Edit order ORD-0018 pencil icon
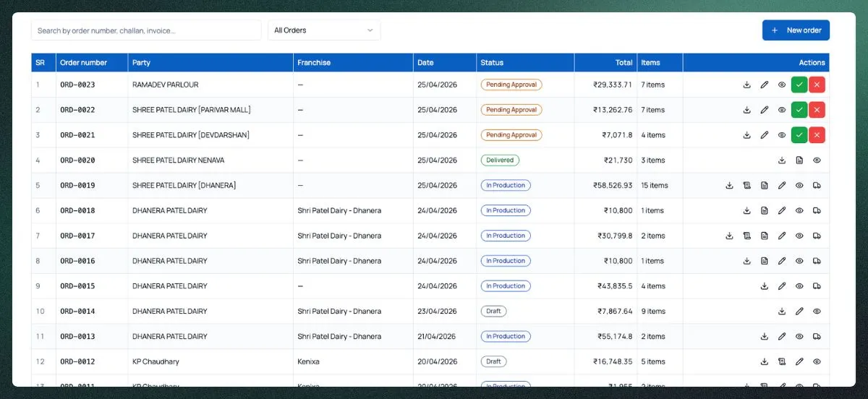 click(782, 211)
